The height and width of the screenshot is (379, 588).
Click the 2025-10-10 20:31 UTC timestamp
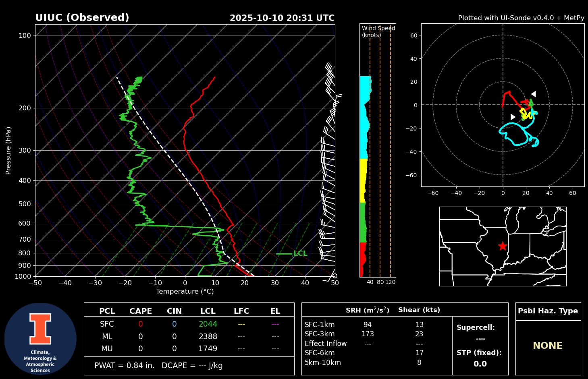(282, 18)
